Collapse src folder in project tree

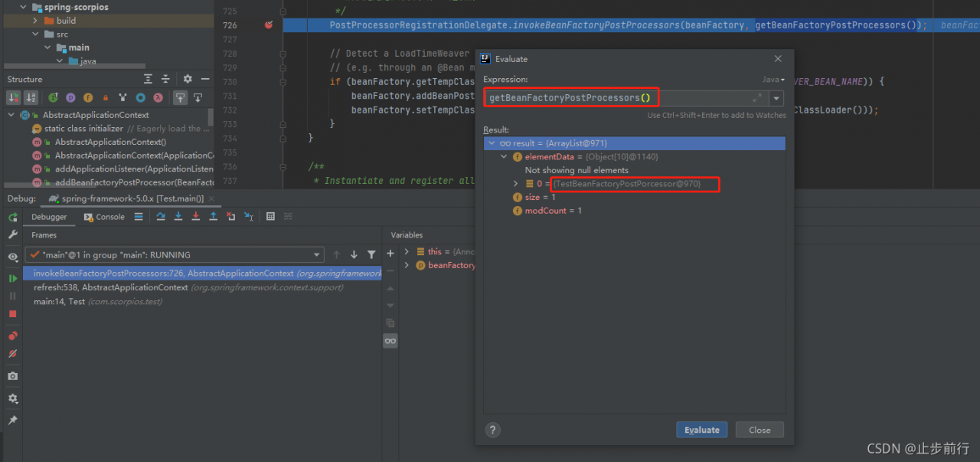coord(35,34)
